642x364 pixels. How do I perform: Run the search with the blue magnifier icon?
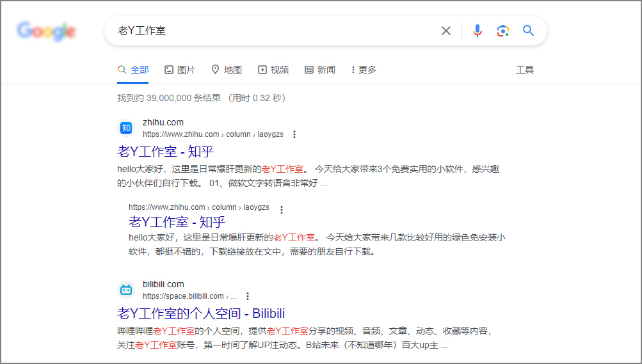pyautogui.click(x=528, y=30)
